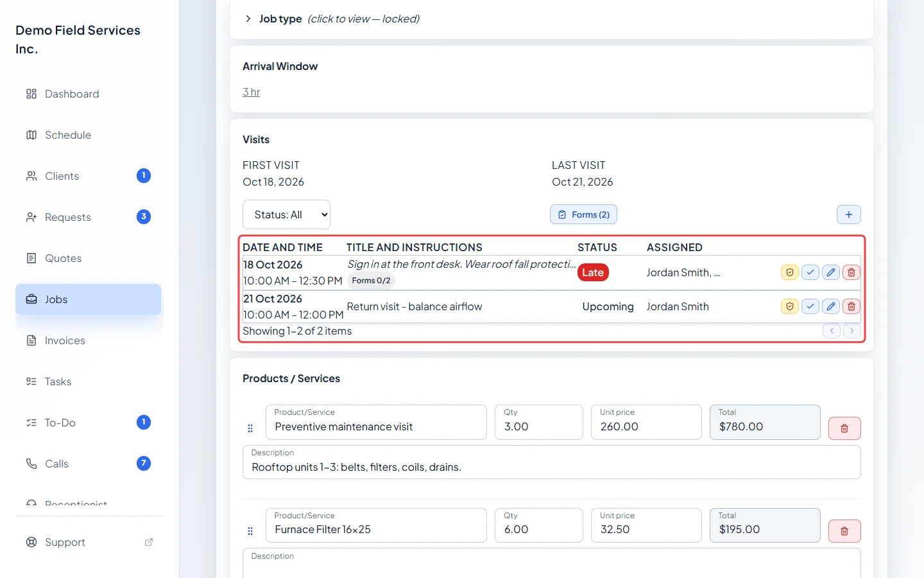Mark the 18 Oct 2026 visit complete with checkmark icon
924x578 pixels.
point(810,272)
